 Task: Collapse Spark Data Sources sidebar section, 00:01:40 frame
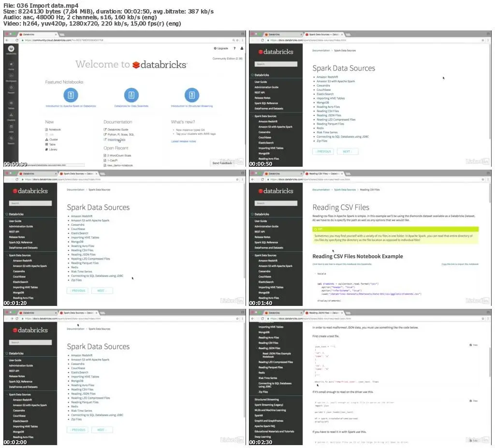click(252, 256)
